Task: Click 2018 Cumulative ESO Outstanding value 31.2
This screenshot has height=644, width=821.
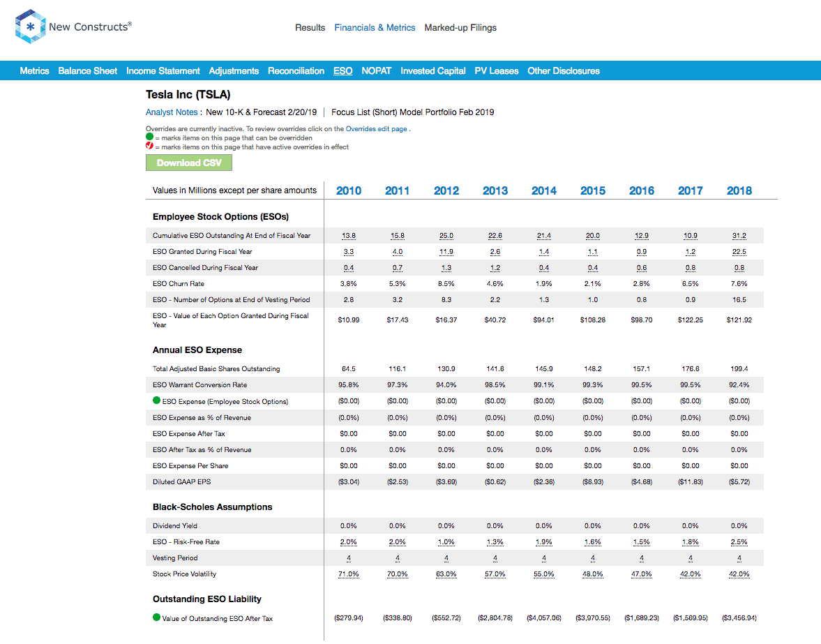Action: pyautogui.click(x=739, y=236)
